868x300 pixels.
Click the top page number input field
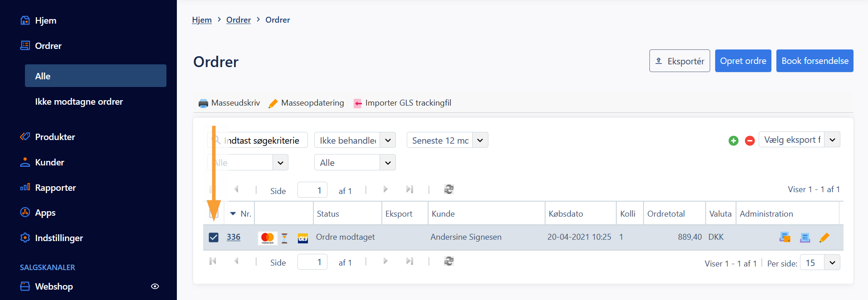pyautogui.click(x=312, y=190)
